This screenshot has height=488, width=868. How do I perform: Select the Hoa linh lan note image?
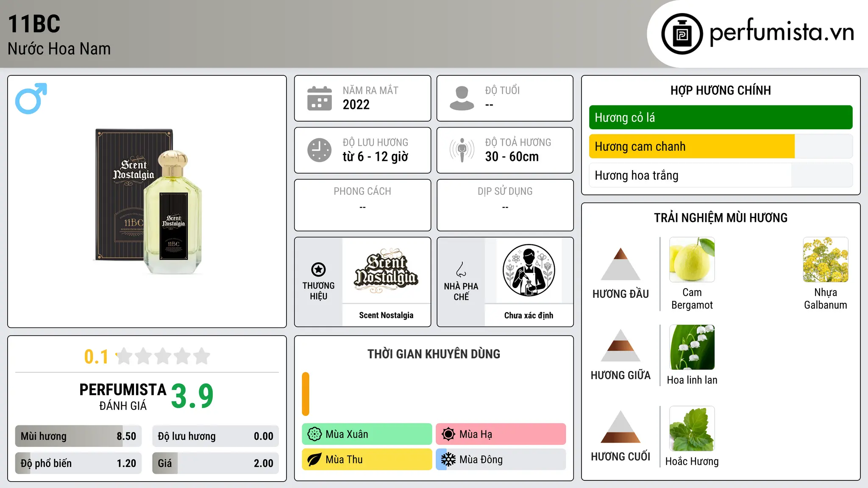[x=692, y=347]
